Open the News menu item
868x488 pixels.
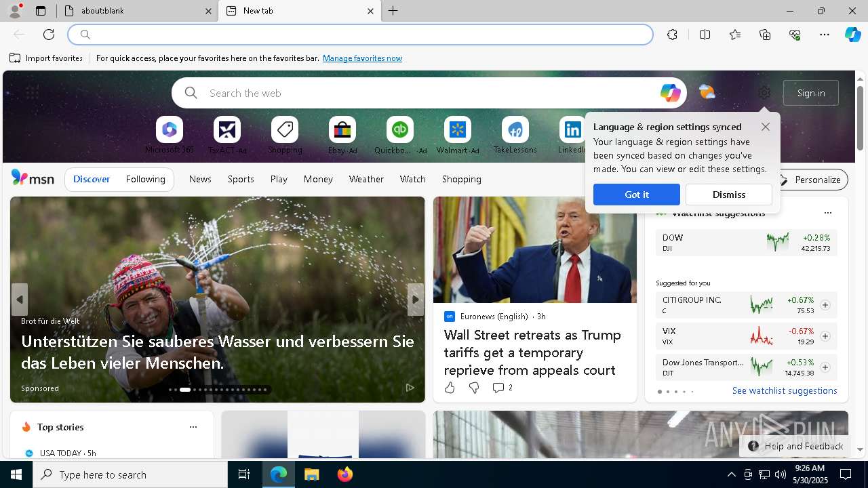pos(200,179)
